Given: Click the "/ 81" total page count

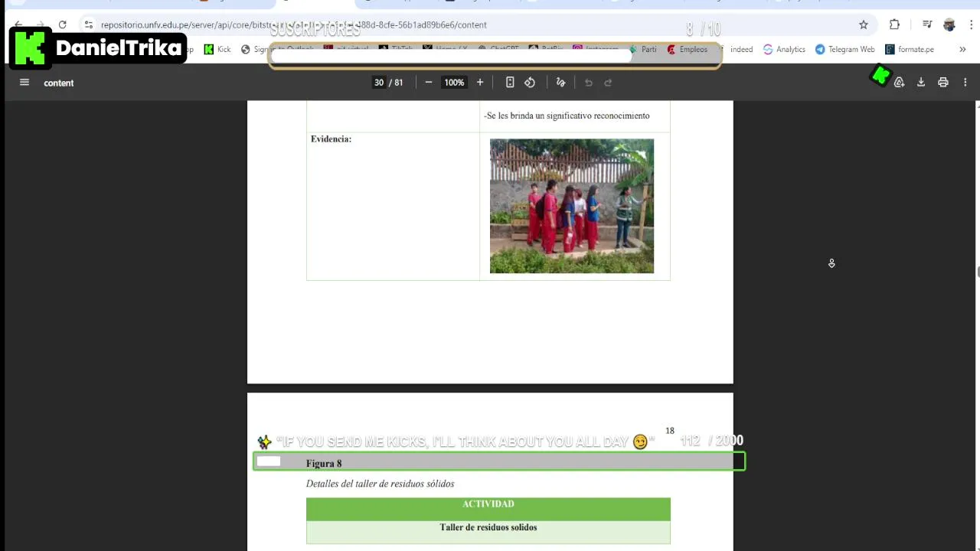Looking at the screenshot, I should point(396,83).
